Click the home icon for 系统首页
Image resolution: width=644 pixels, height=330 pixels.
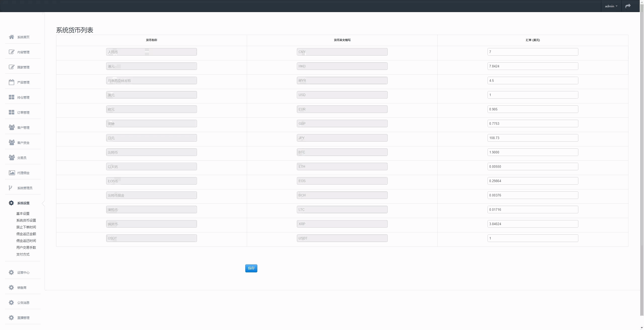point(11,37)
